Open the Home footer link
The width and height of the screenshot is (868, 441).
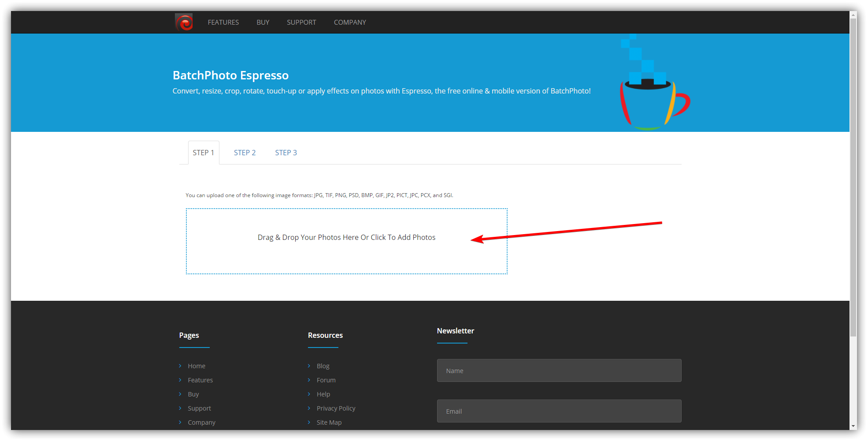[197, 366]
